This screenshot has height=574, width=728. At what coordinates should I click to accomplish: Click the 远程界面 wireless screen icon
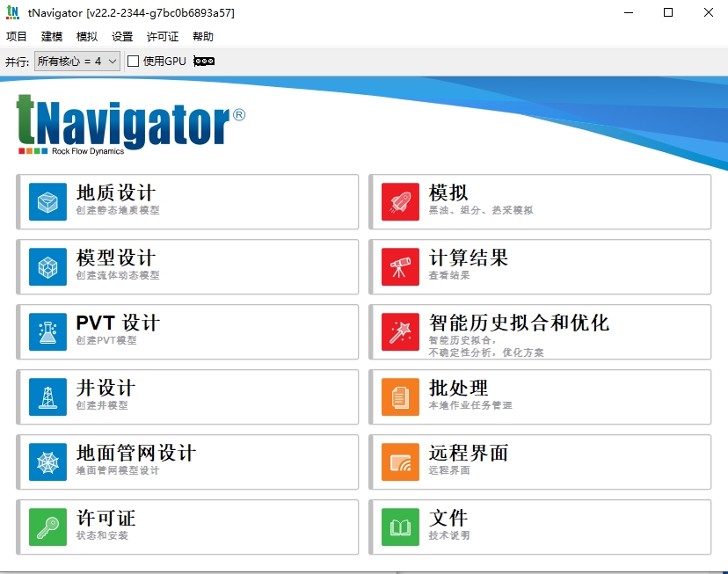pos(400,461)
